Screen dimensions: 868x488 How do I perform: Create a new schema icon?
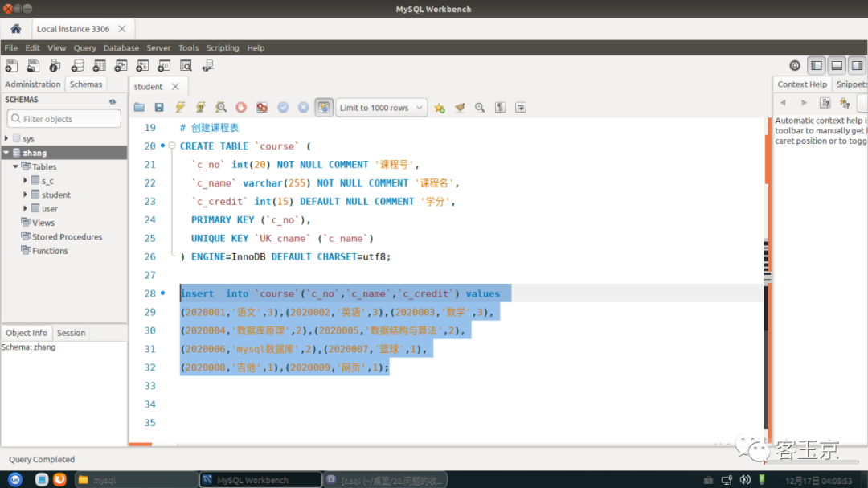(x=77, y=66)
